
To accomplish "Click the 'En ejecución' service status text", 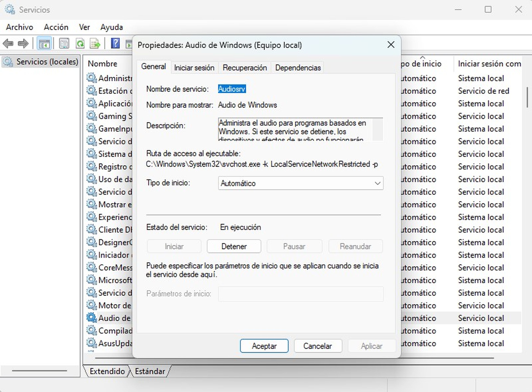I will pos(240,227).
